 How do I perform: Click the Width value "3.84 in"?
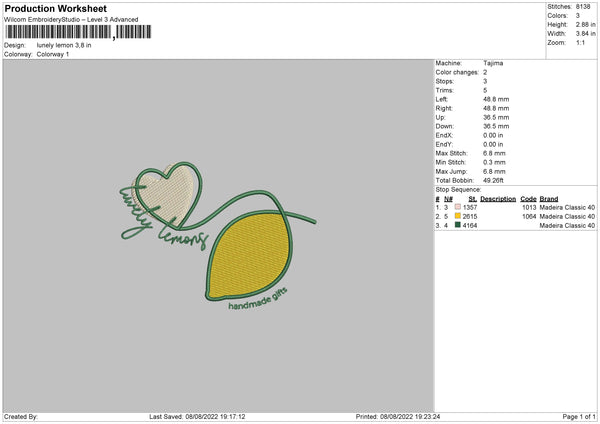pos(585,34)
